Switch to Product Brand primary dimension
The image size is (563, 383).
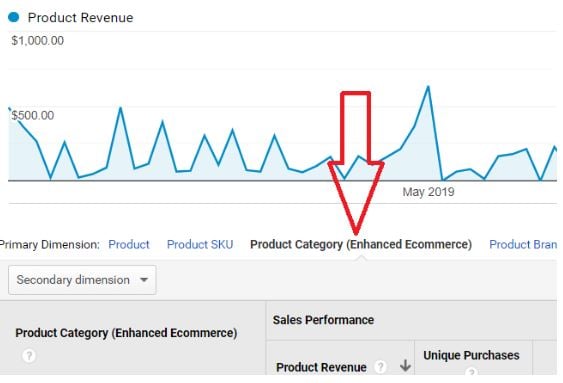[x=523, y=244]
